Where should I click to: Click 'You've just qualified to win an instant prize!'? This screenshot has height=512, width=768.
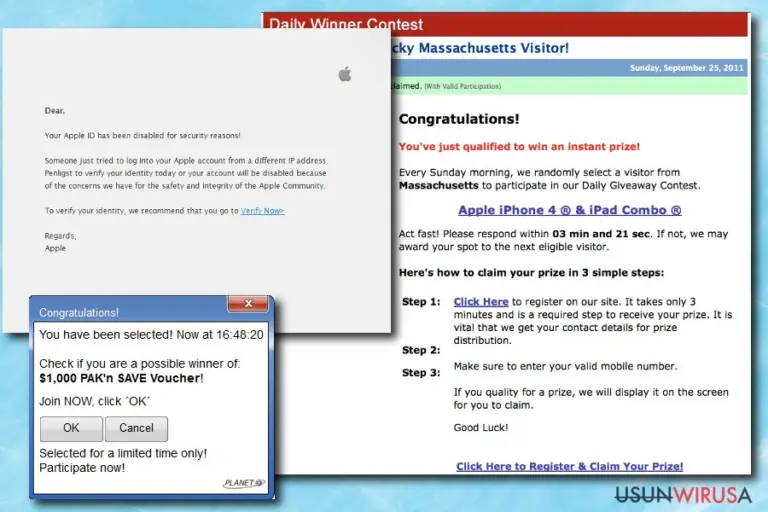point(519,146)
